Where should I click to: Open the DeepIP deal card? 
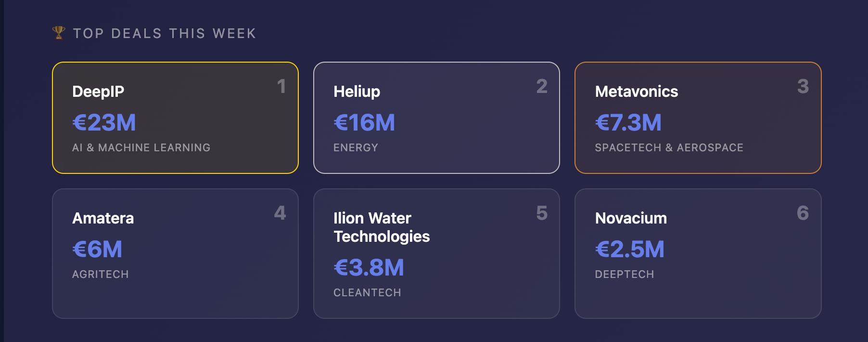(x=175, y=118)
